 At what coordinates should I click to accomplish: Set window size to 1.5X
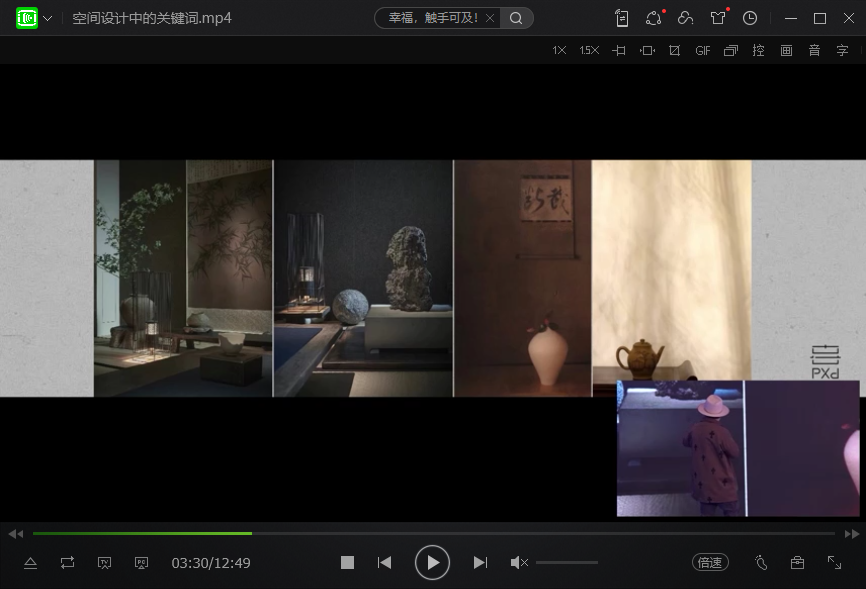589,51
